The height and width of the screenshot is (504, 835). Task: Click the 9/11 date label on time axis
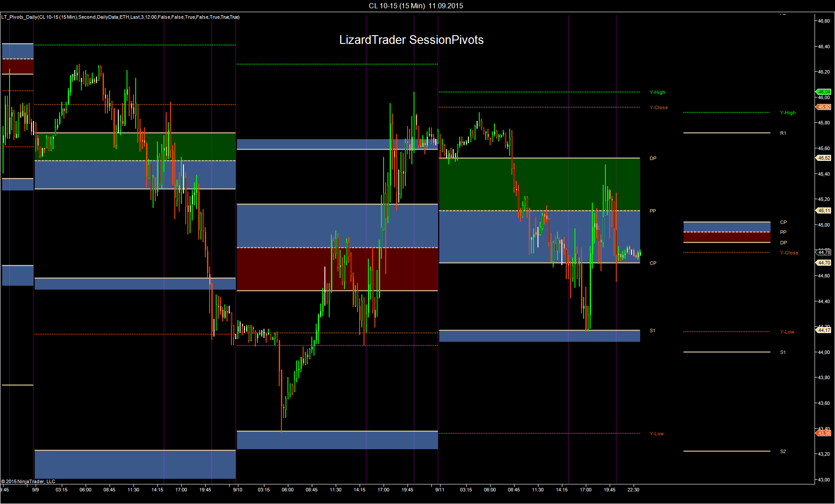440,490
